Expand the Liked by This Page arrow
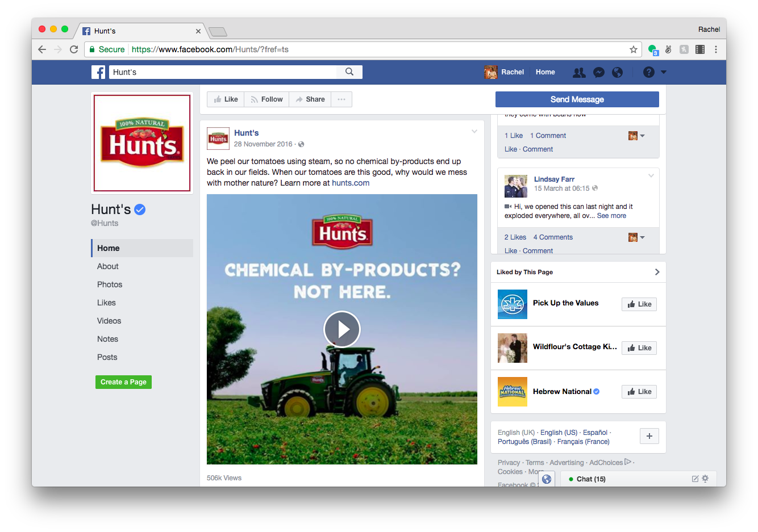This screenshot has height=532, width=758. pyautogui.click(x=657, y=272)
